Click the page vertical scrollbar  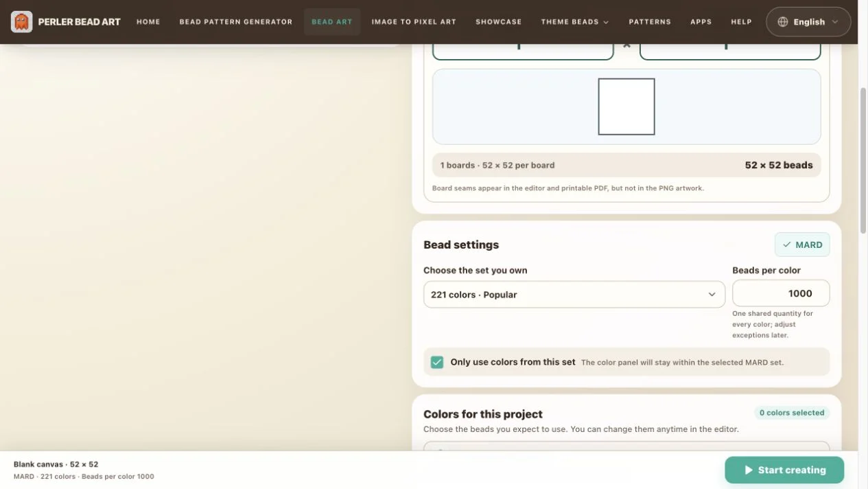(863, 161)
